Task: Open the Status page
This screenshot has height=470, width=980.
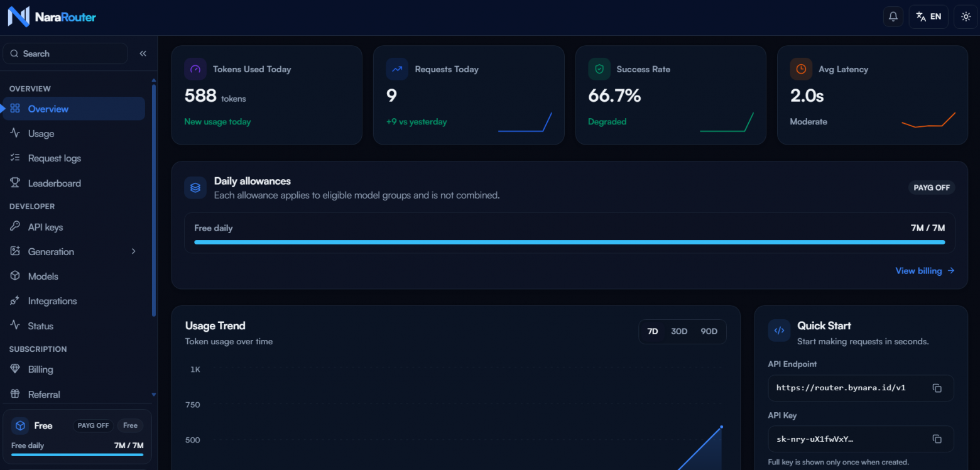Action: tap(74, 326)
